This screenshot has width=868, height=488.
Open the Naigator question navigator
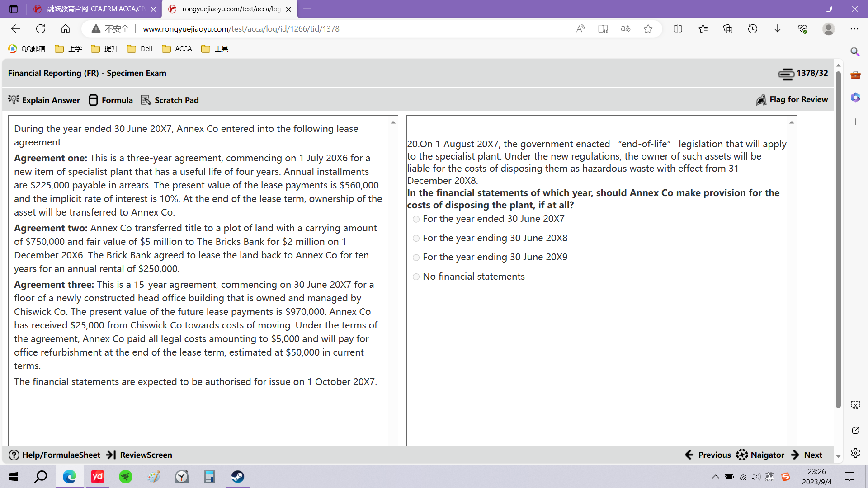pyautogui.click(x=760, y=455)
